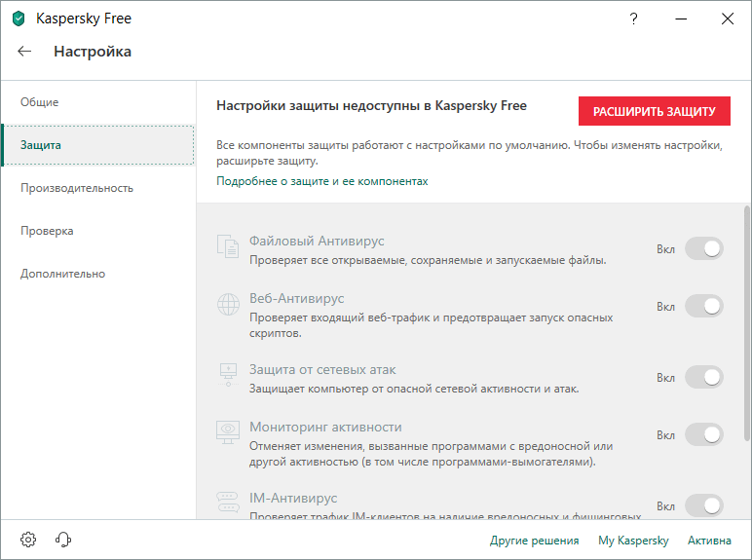
Task: Click the IM-Антивирус chat bubbles icon
Action: pos(228,503)
